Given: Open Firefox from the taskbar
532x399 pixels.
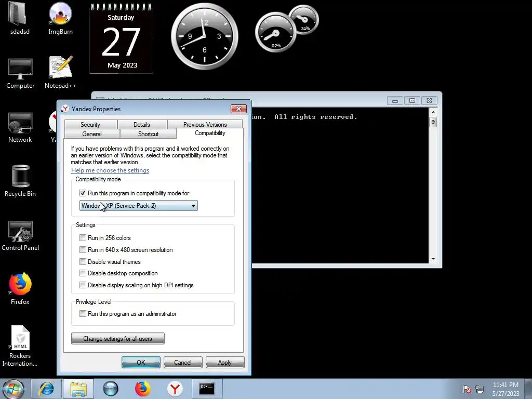Looking at the screenshot, I should tap(143, 389).
